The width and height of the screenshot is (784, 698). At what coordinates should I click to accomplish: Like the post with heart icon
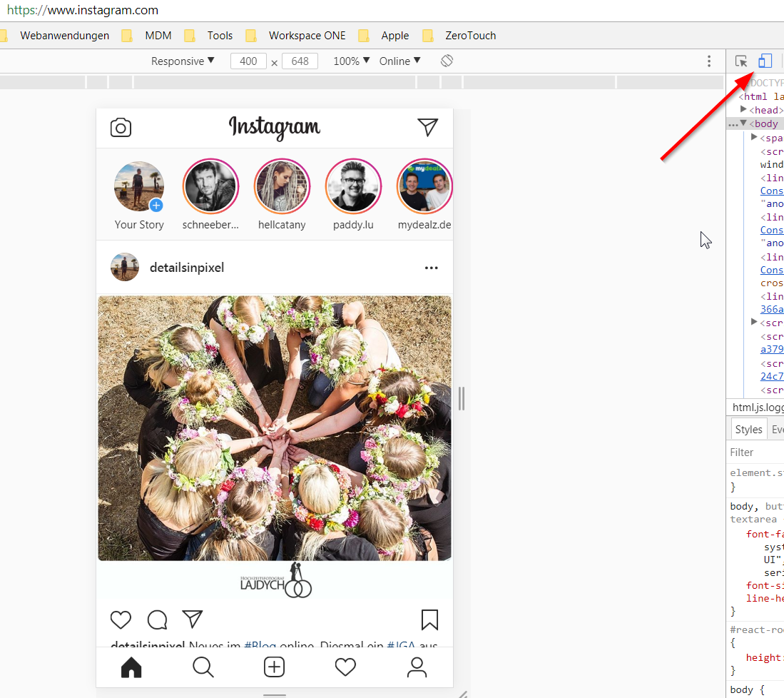pyautogui.click(x=121, y=619)
